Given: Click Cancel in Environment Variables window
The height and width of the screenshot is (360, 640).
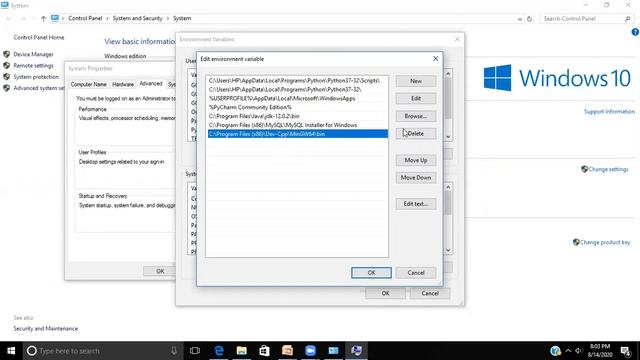Looking at the screenshot, I should (x=430, y=293).
